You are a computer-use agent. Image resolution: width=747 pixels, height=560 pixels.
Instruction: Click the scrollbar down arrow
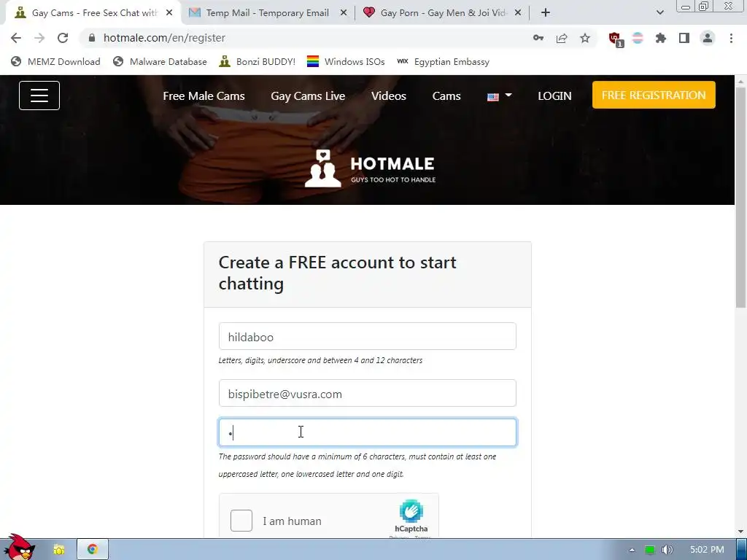point(741,532)
